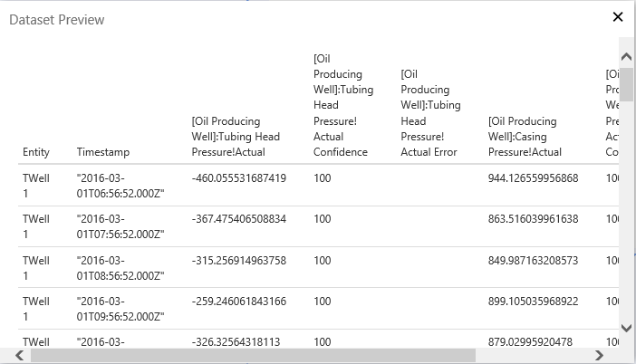The height and width of the screenshot is (364, 636).
Task: Select the -460.055531687419 pressure cell
Action: [239, 178]
